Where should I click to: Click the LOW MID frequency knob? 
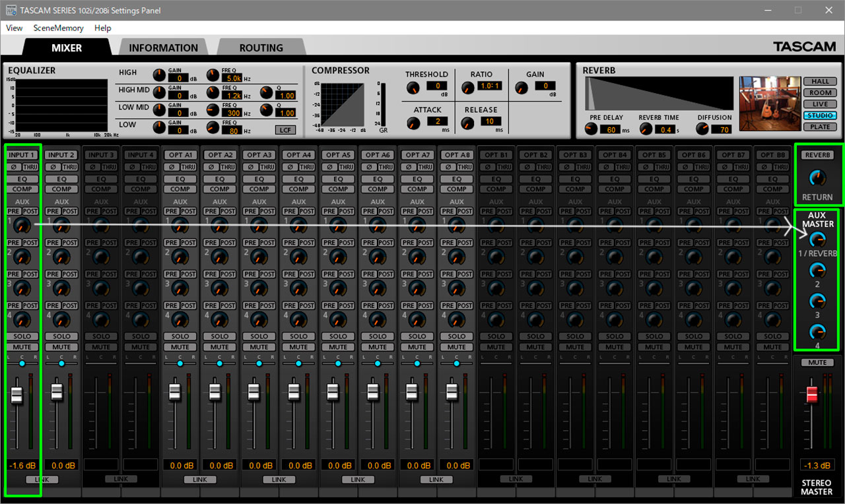point(213,110)
